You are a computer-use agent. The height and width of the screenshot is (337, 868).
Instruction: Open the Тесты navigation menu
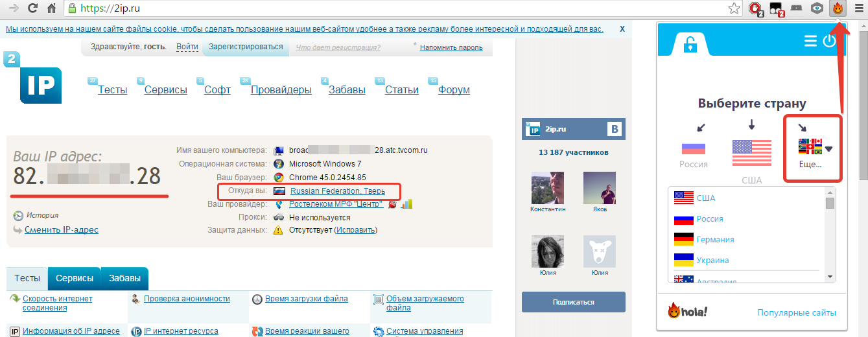click(112, 90)
